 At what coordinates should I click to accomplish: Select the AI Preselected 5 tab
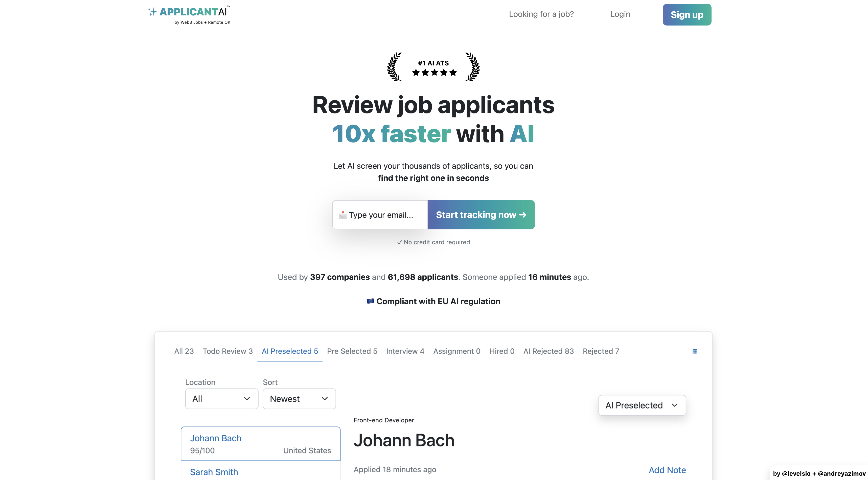point(290,351)
